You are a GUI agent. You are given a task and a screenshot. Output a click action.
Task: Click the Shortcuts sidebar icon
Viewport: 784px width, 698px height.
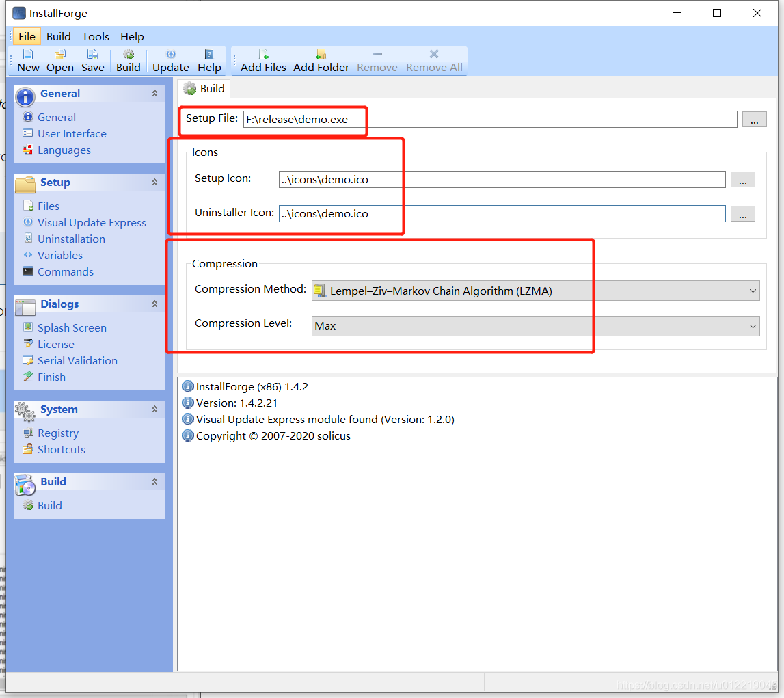[28, 449]
